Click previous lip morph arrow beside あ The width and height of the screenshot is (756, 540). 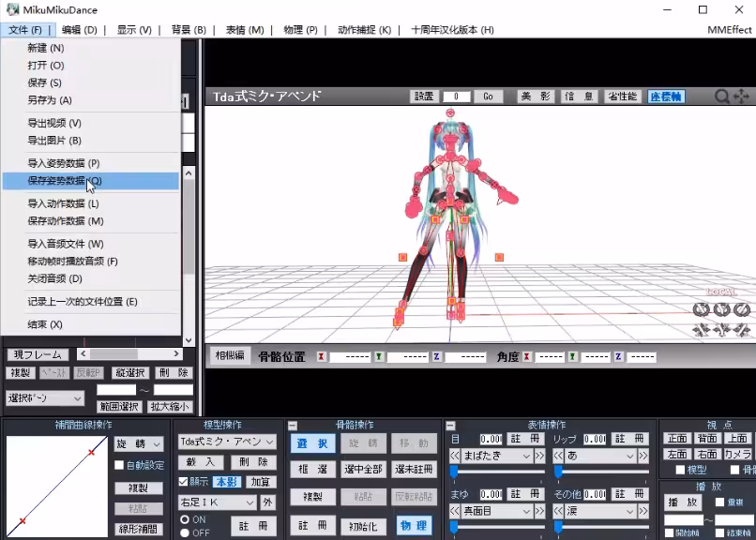(558, 456)
